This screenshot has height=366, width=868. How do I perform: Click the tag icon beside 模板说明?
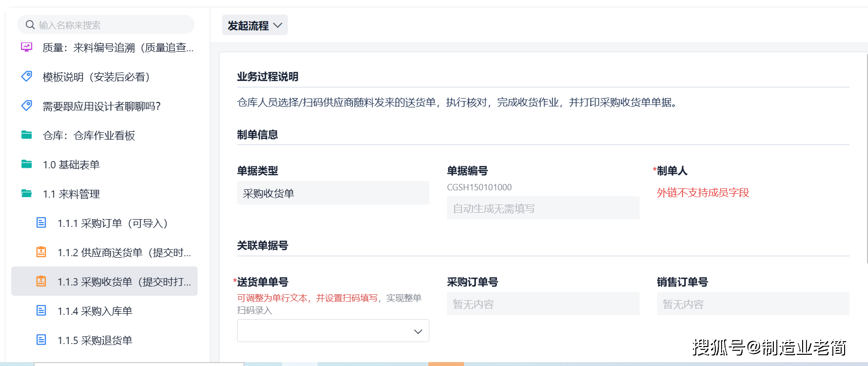click(x=27, y=77)
